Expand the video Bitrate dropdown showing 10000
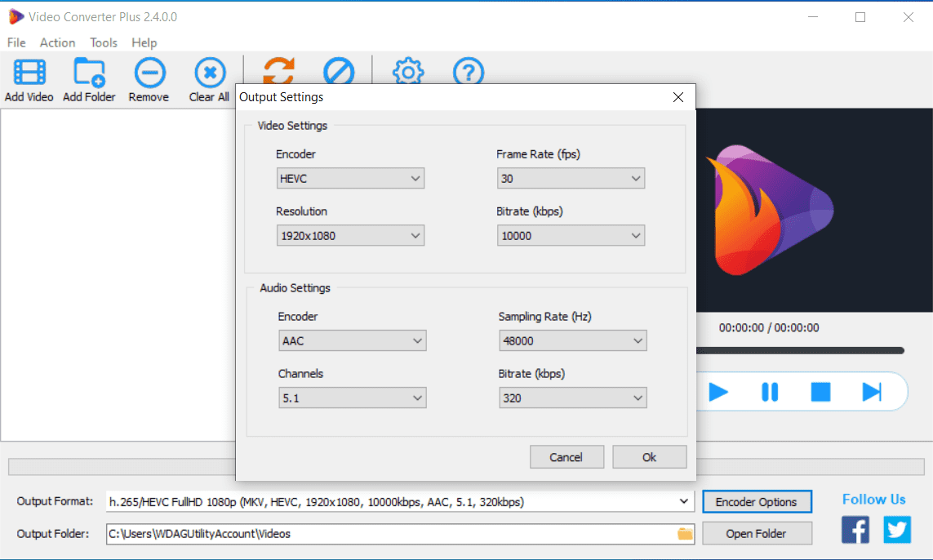Image resolution: width=933 pixels, height=560 pixels. (x=571, y=236)
